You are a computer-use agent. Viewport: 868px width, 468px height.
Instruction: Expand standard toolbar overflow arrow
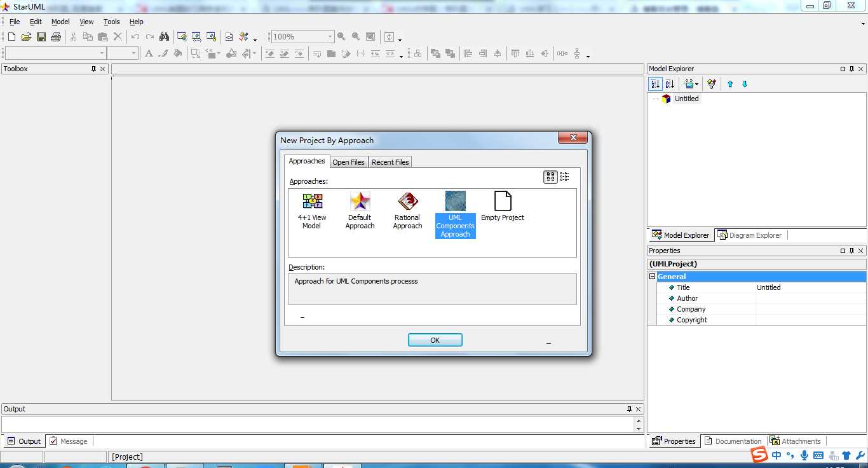[x=255, y=39]
